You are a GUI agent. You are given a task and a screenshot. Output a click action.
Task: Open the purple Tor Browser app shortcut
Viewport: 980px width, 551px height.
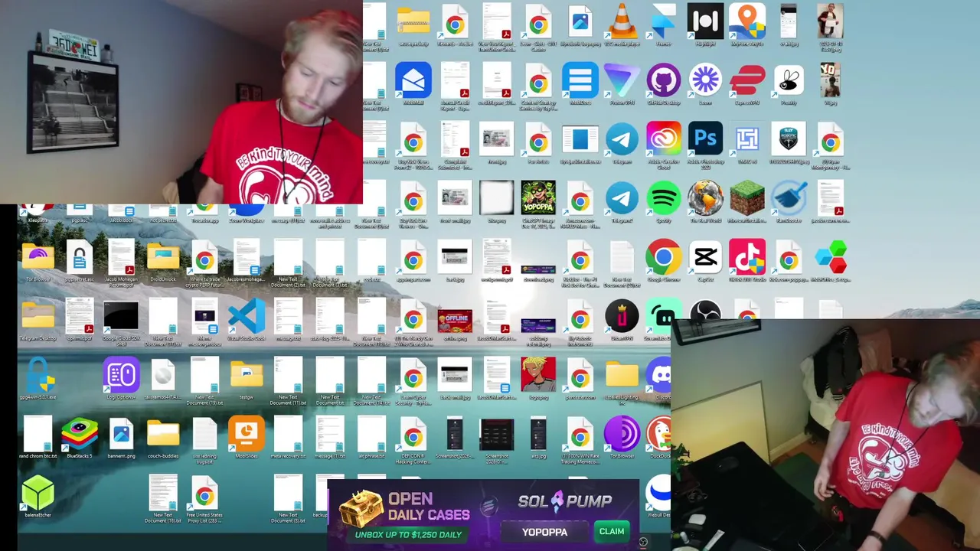622,435
